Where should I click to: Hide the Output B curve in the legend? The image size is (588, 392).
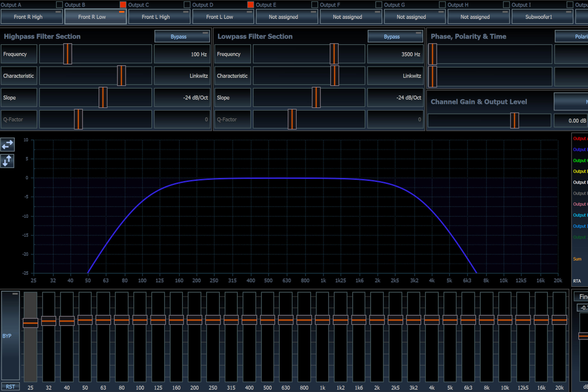pos(580,149)
